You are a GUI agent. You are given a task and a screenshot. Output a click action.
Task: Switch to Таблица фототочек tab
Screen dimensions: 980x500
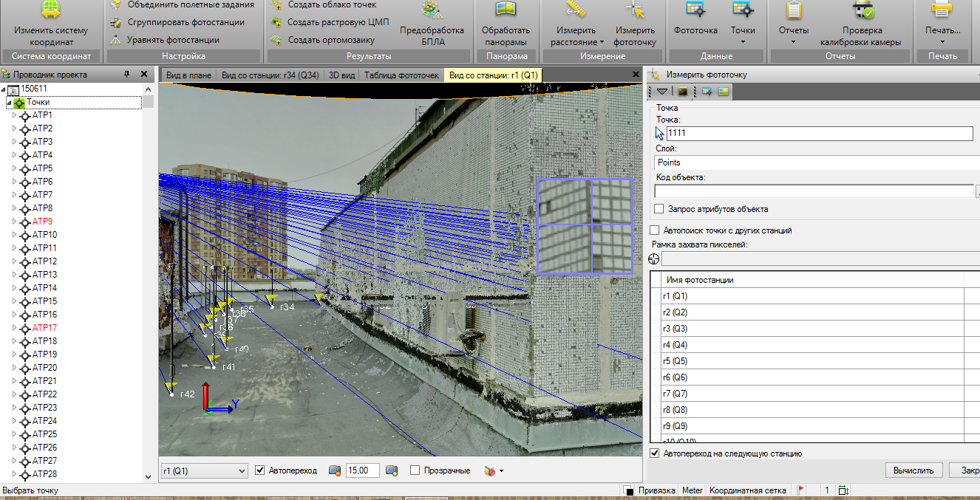click(401, 75)
